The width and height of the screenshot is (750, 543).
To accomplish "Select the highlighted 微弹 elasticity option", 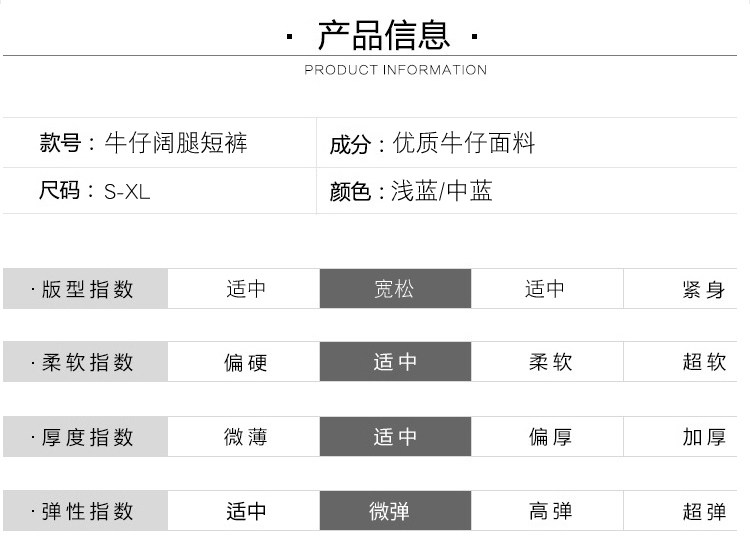I will click(394, 511).
